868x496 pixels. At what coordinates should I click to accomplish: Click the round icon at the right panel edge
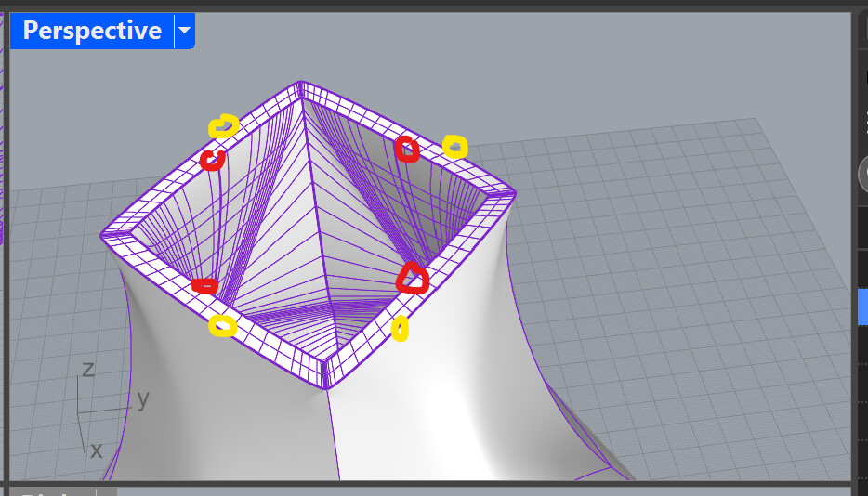pos(862,176)
